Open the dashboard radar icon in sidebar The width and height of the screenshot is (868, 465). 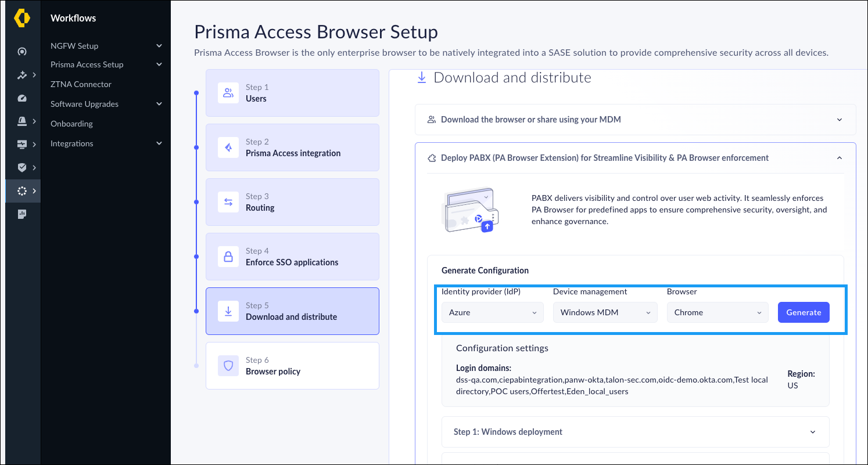point(22,51)
